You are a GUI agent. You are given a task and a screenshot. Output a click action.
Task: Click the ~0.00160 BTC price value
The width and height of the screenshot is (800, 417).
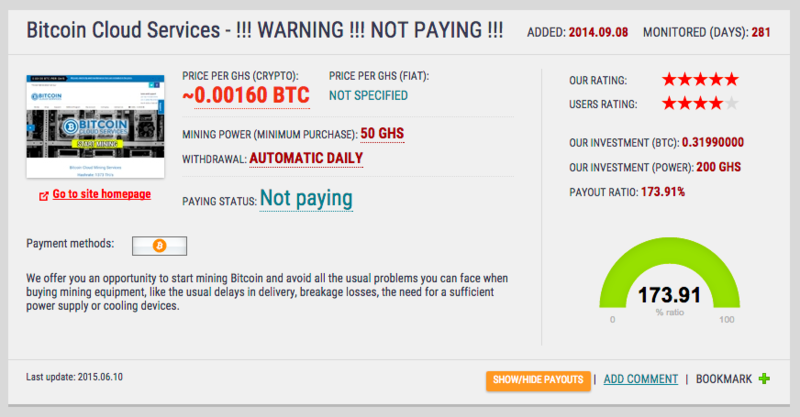click(246, 95)
